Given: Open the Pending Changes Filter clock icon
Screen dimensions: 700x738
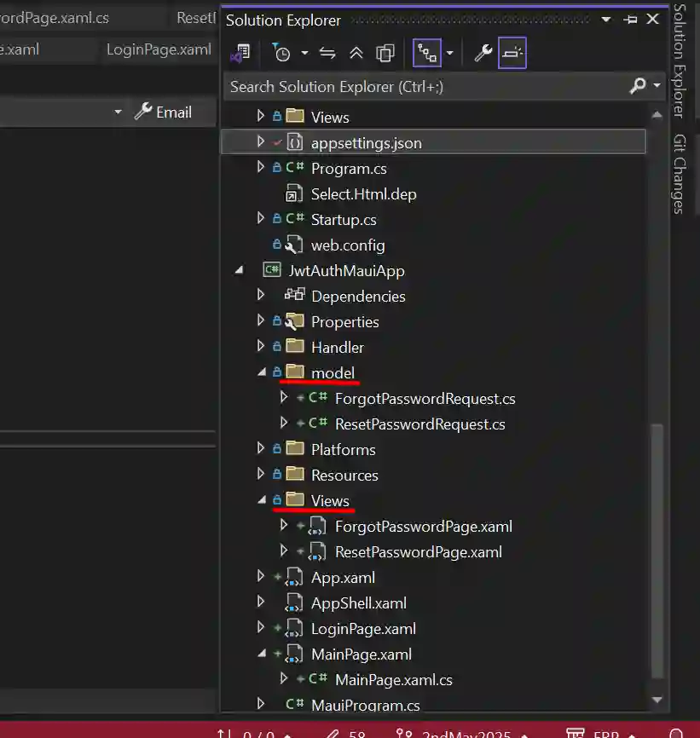Looking at the screenshot, I should 281,53.
